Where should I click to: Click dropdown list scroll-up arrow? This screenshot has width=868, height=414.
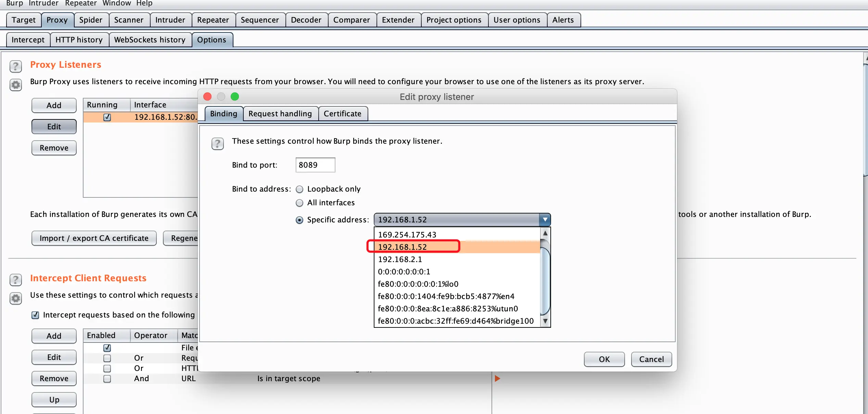tap(545, 233)
